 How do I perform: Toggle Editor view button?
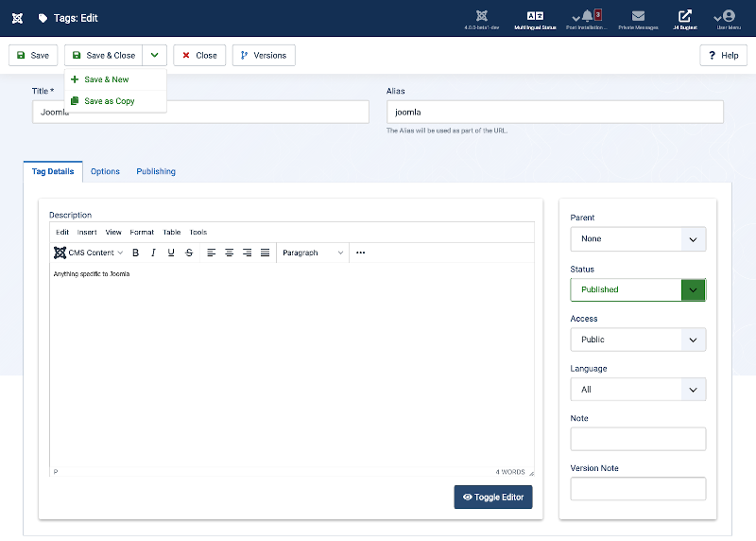492,497
